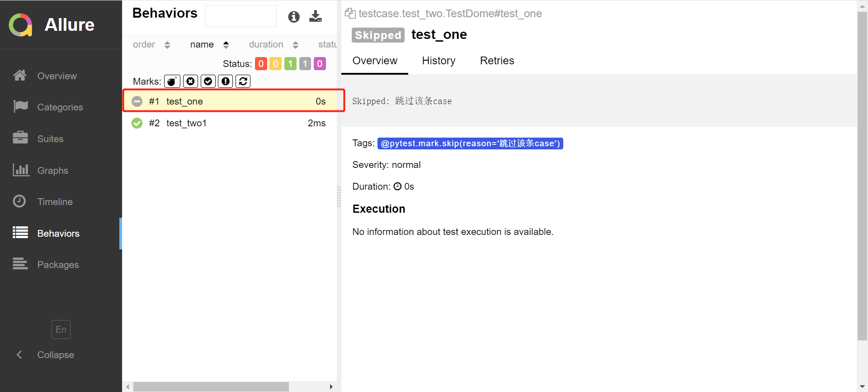The image size is (868, 392).
Task: Toggle the new-passed checkmark mark filter
Action: [x=208, y=81]
